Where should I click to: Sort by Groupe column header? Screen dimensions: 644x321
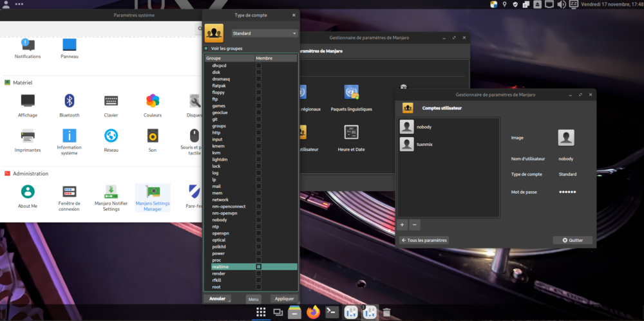click(x=230, y=59)
